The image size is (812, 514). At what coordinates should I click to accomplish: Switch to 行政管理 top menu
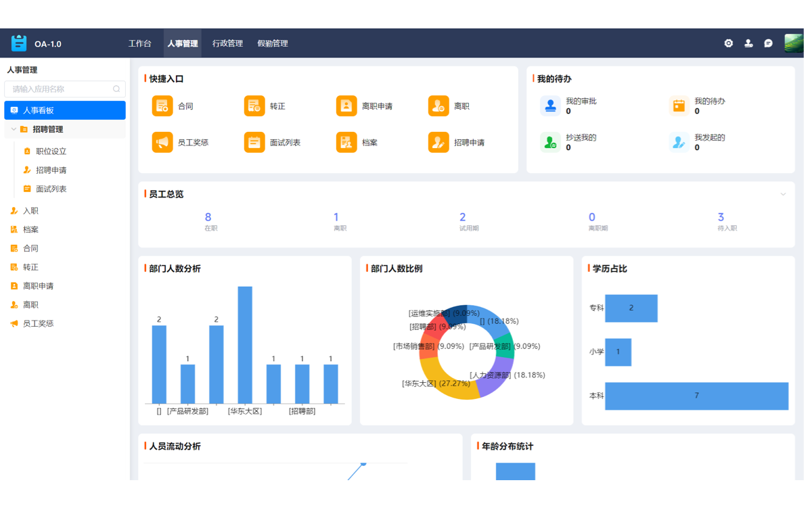point(227,43)
